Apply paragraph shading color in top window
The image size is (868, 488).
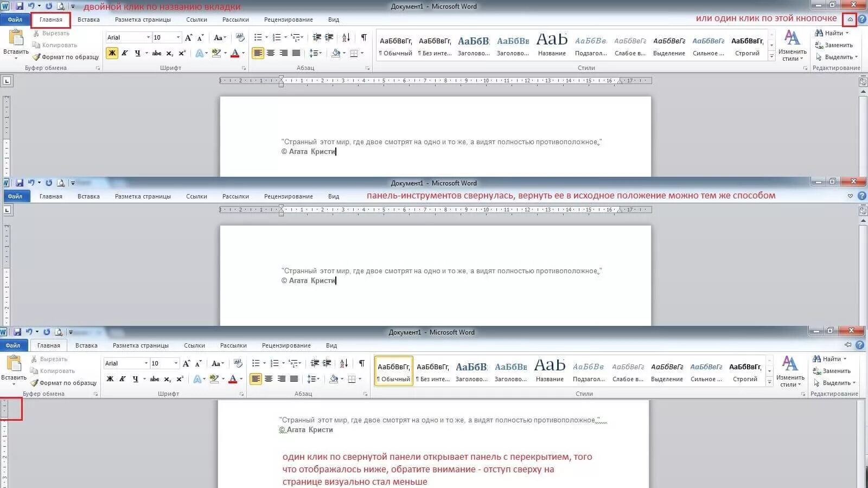[x=335, y=53]
